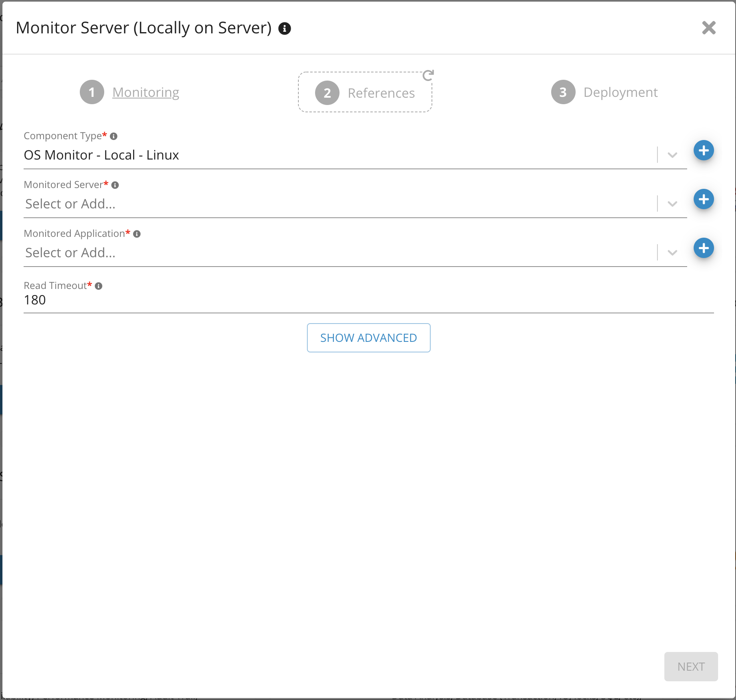Viewport: 736px width, 700px height.
Task: Show info tooltip for Monitored Server
Action: pos(115,185)
